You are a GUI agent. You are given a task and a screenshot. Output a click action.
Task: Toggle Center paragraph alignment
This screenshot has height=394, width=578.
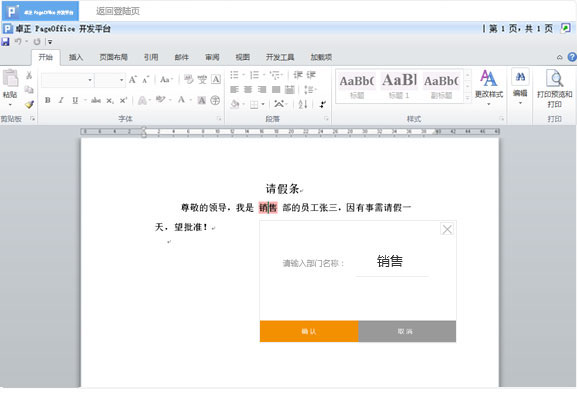click(x=248, y=90)
